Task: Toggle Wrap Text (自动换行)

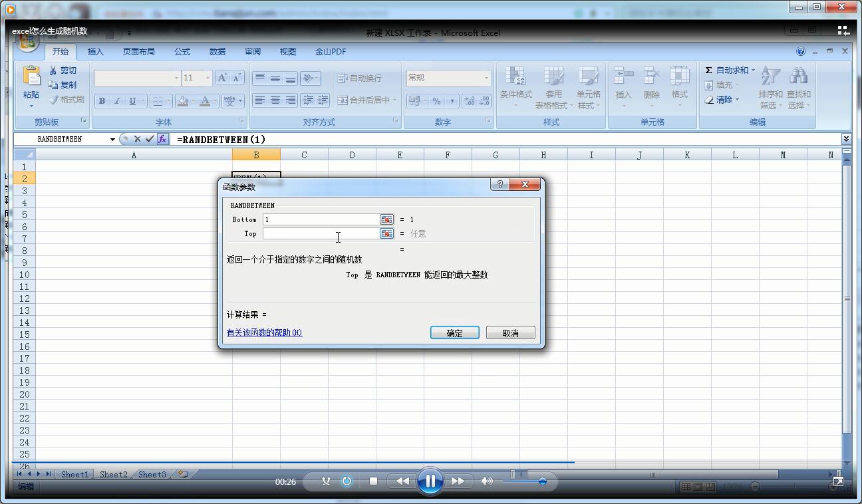Action: pyautogui.click(x=359, y=78)
